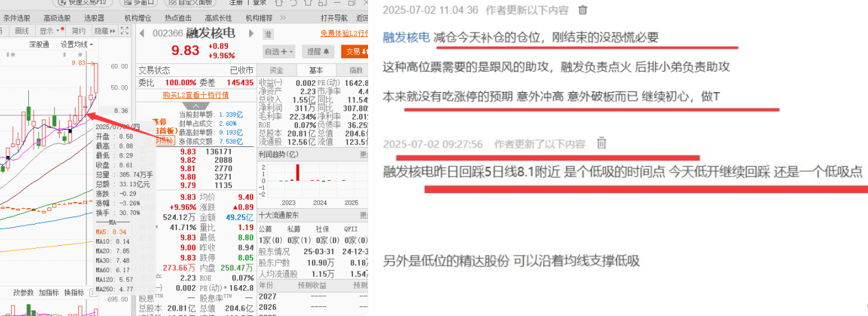Click the 港 market badge

[x=268, y=34]
